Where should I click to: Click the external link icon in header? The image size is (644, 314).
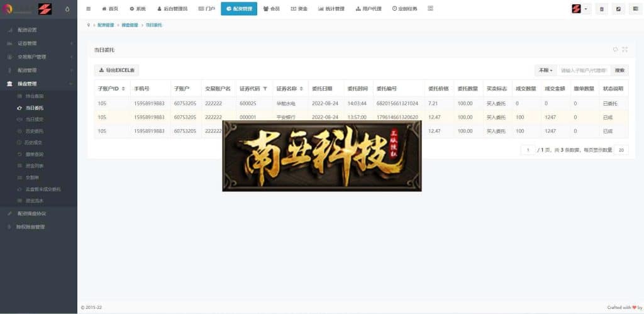point(619,9)
